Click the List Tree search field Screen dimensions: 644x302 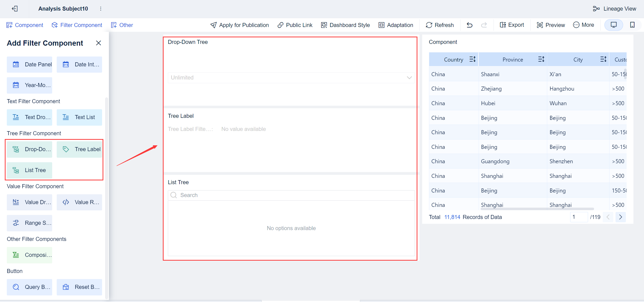[x=291, y=195]
